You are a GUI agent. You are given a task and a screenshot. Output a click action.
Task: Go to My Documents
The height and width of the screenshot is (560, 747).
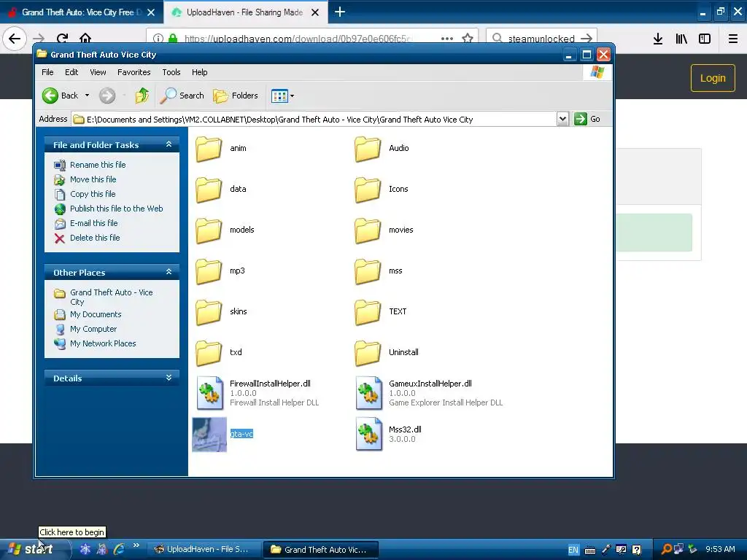pyautogui.click(x=96, y=315)
